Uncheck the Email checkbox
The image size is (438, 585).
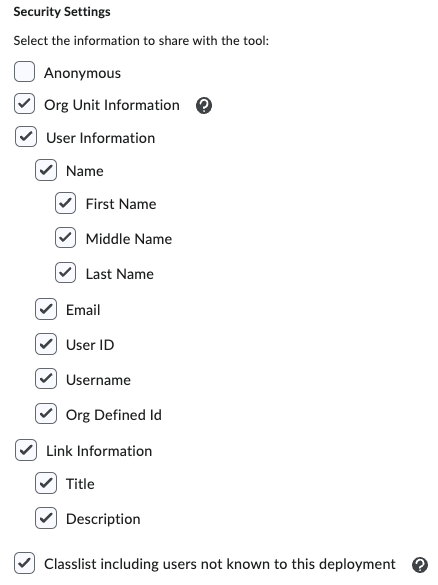point(46,309)
